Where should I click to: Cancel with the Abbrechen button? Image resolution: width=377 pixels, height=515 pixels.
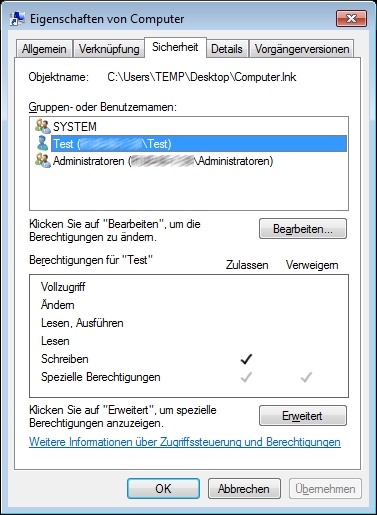(x=244, y=489)
